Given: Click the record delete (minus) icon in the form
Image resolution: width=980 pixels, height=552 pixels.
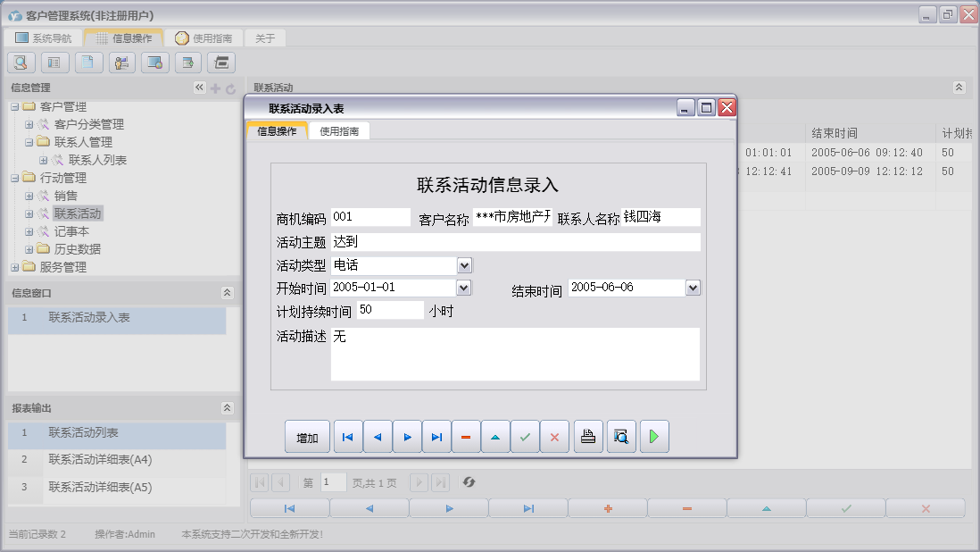Looking at the screenshot, I should pos(466,437).
